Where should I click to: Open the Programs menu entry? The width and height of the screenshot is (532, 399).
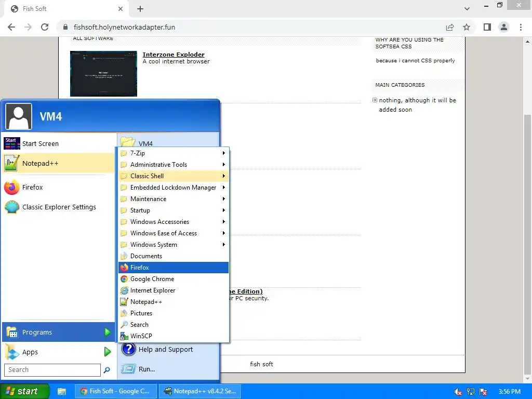point(58,332)
